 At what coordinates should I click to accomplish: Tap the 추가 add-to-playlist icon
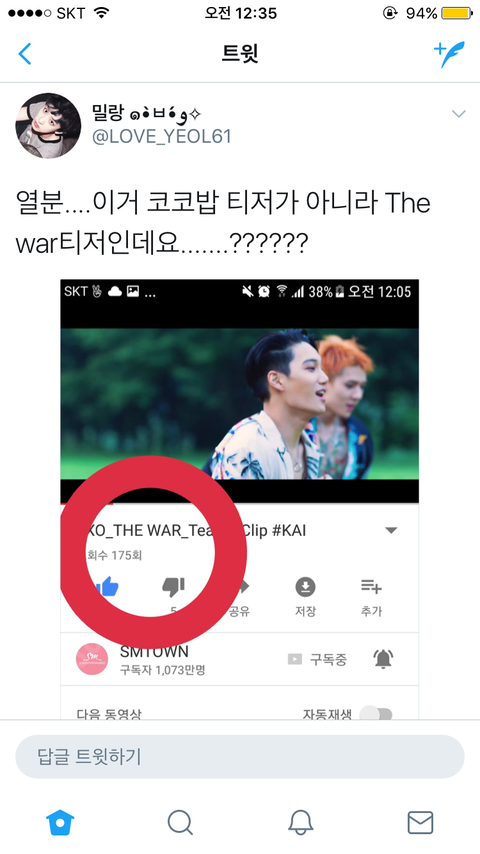coord(371,587)
